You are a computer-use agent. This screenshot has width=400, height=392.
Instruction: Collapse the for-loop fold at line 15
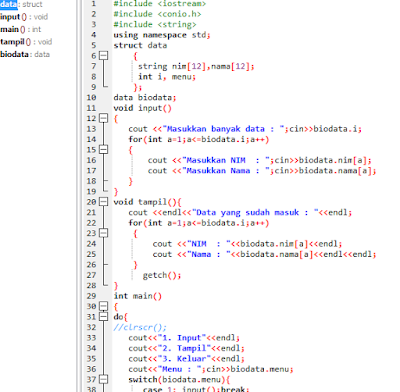[104, 150]
